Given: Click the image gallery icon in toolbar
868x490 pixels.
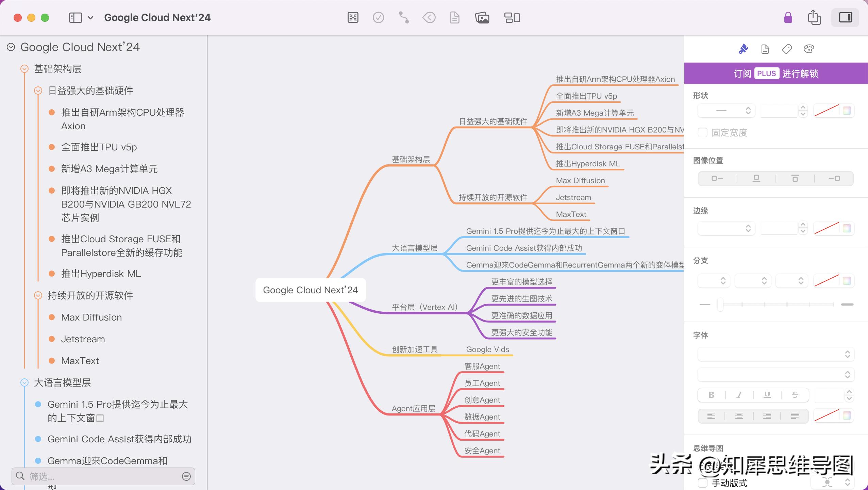Looking at the screenshot, I should click(x=482, y=17).
